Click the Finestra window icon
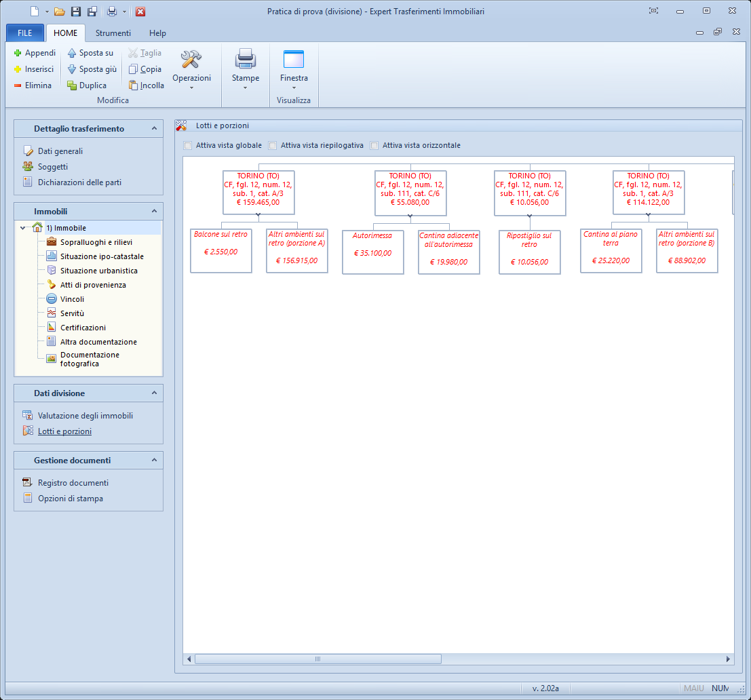 tap(294, 60)
